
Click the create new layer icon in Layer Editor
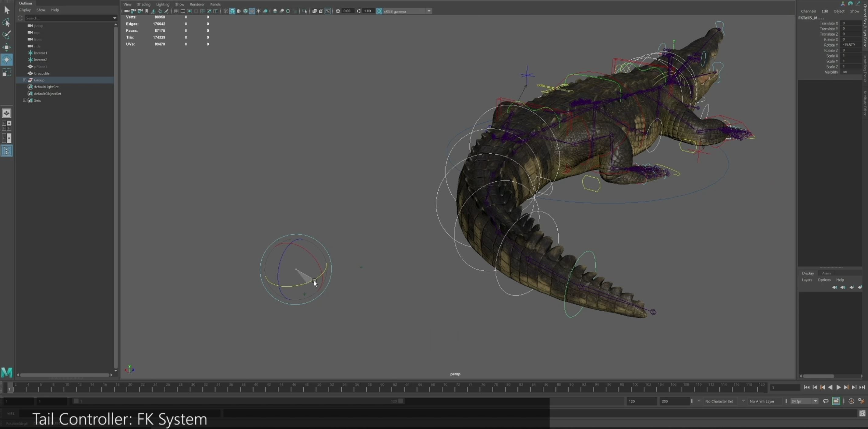click(852, 287)
